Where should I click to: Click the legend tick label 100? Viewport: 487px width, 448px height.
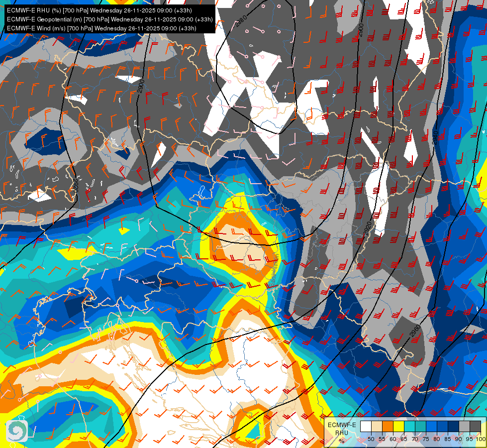pos(481,439)
